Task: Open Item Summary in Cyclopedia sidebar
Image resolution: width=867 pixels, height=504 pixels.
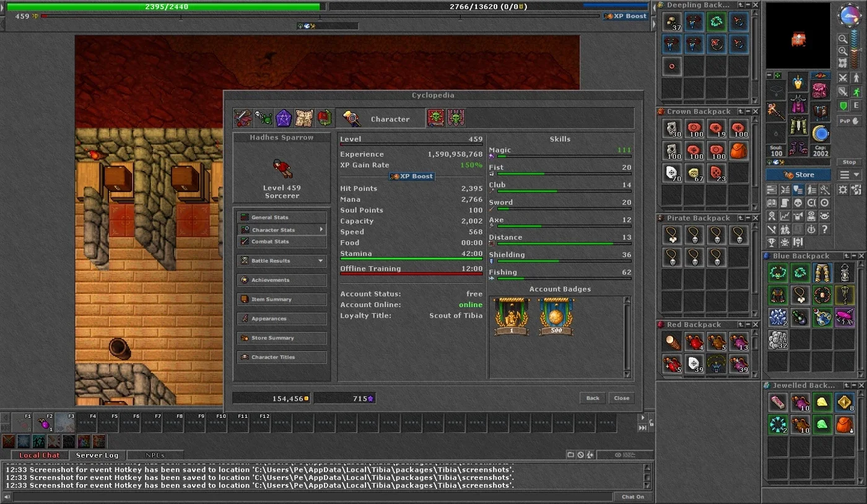Action: click(282, 299)
